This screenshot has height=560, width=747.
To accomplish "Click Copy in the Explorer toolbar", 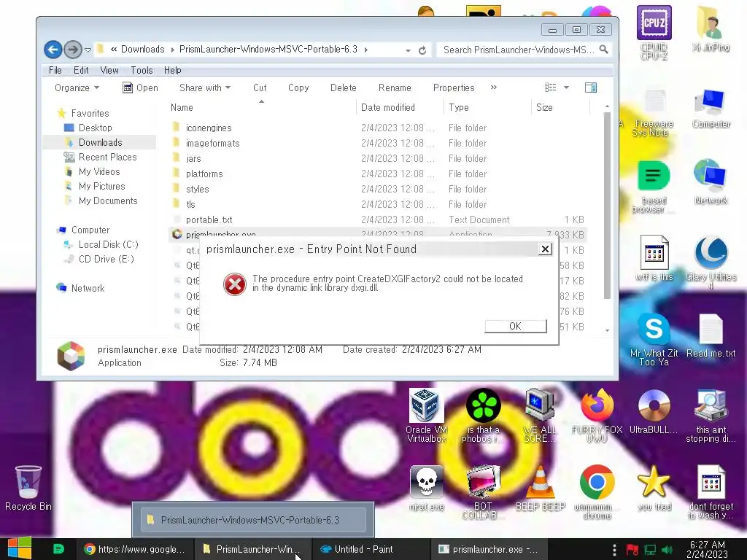I will 298,87.
